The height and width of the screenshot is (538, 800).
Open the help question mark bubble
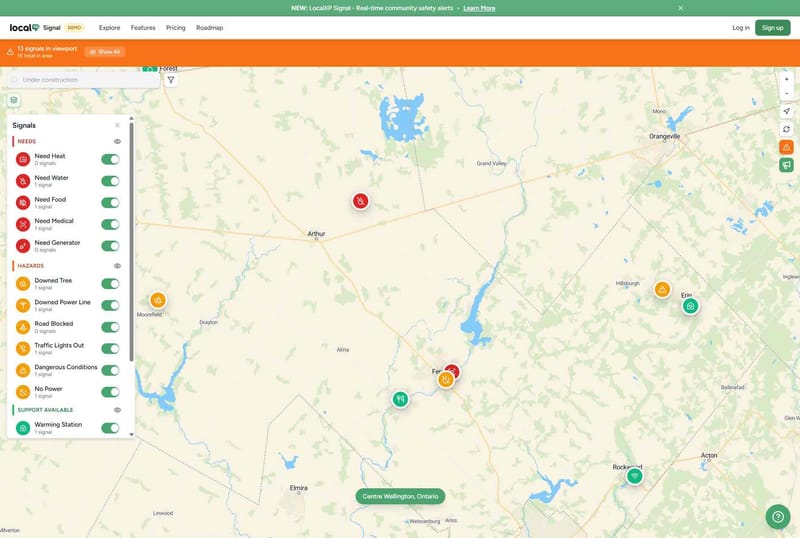click(x=778, y=516)
